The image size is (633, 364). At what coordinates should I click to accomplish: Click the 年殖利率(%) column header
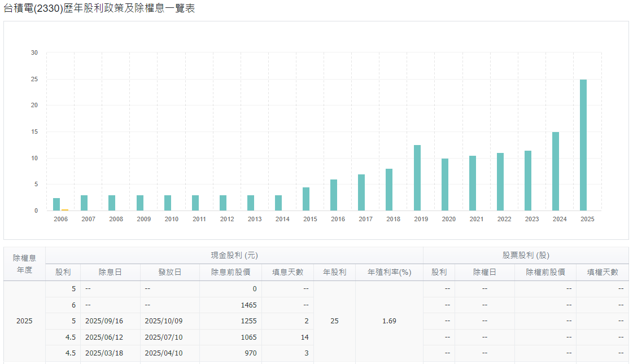tap(389, 272)
